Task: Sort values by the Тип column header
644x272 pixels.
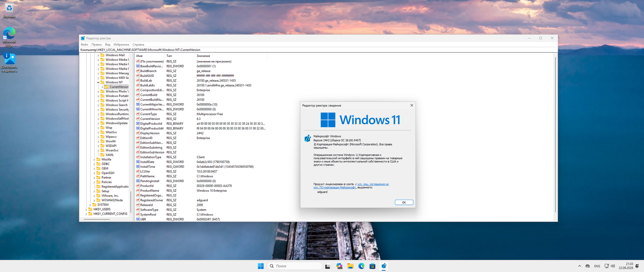Action: coord(180,56)
